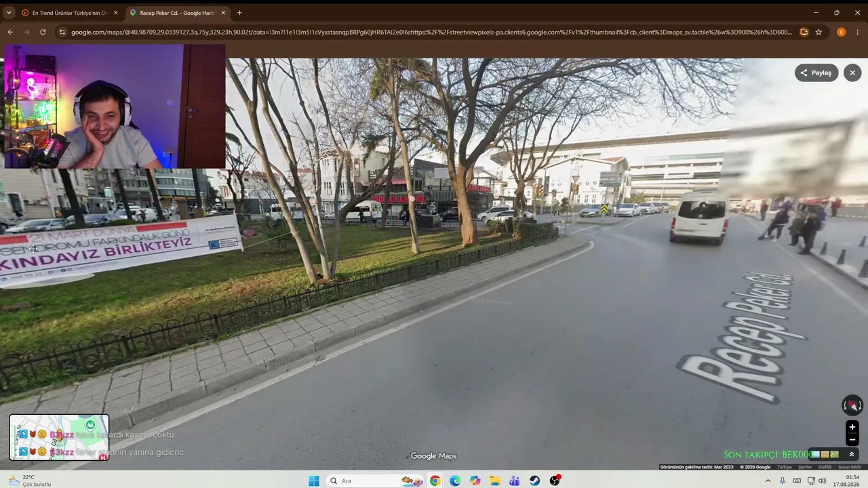Open Microsoft Edge from the taskbar
Image resolution: width=868 pixels, height=488 pixels.
click(455, 481)
